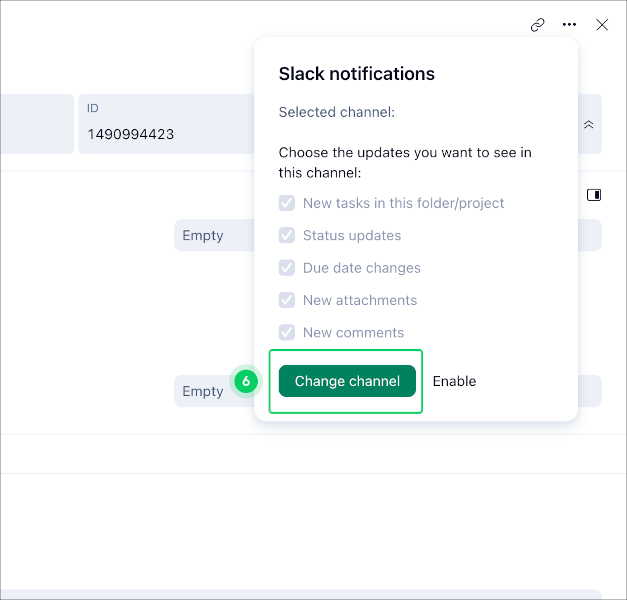Click the partially visible field left of ID

click(x=36, y=124)
